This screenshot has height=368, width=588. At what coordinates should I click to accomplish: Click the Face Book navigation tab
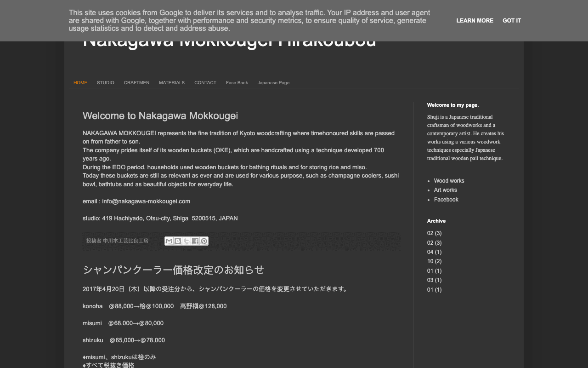[237, 83]
